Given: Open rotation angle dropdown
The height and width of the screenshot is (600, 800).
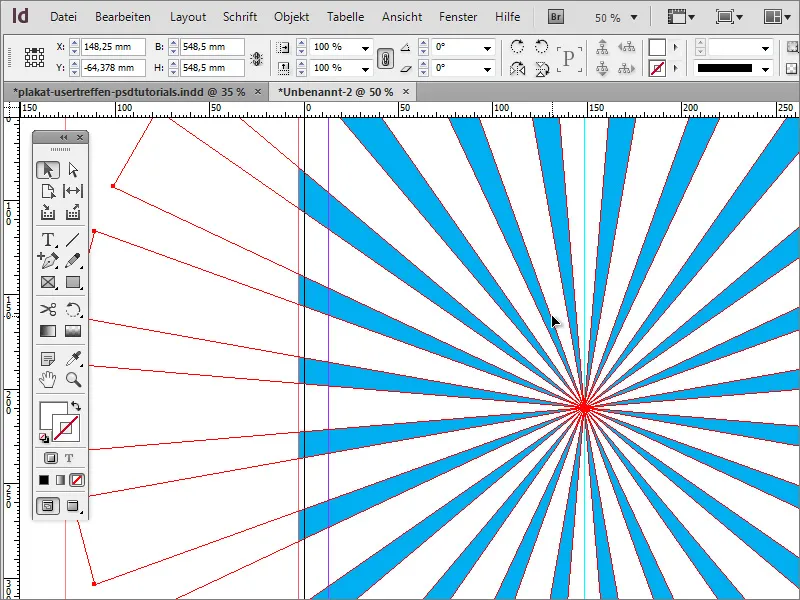Looking at the screenshot, I should [487, 48].
